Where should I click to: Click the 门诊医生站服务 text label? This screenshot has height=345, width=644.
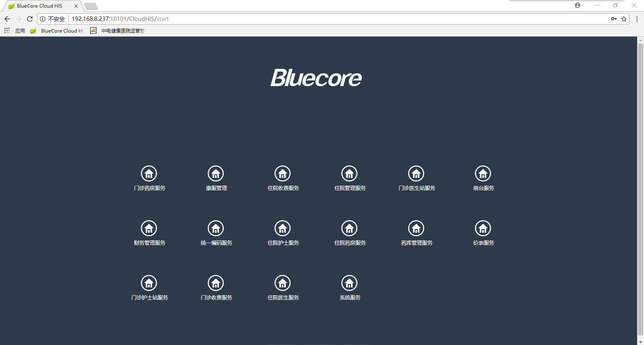(x=417, y=188)
